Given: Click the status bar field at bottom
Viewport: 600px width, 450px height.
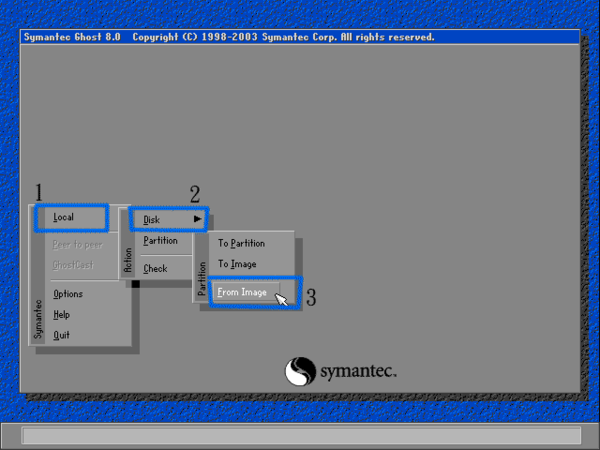Looking at the screenshot, I should (302, 435).
